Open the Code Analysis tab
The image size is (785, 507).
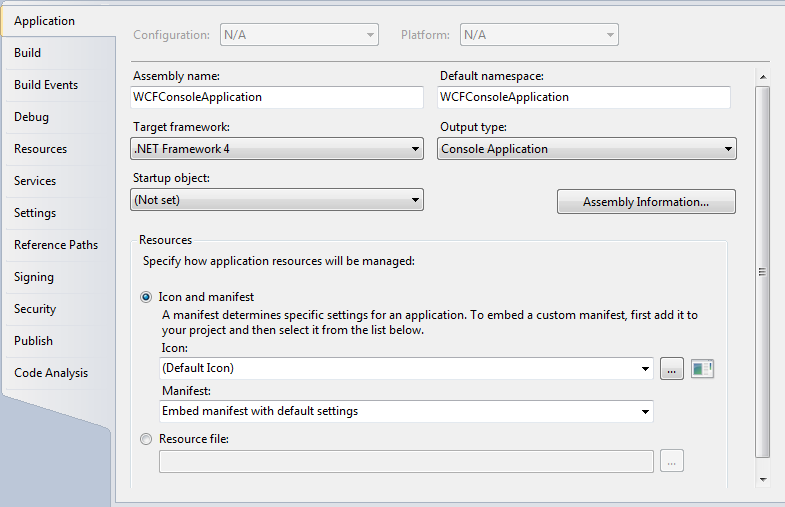pyautogui.click(x=51, y=373)
